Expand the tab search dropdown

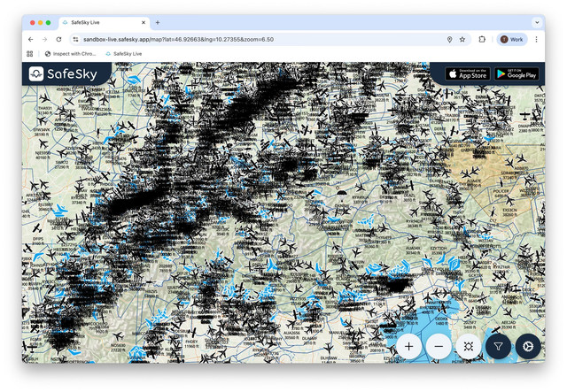537,22
